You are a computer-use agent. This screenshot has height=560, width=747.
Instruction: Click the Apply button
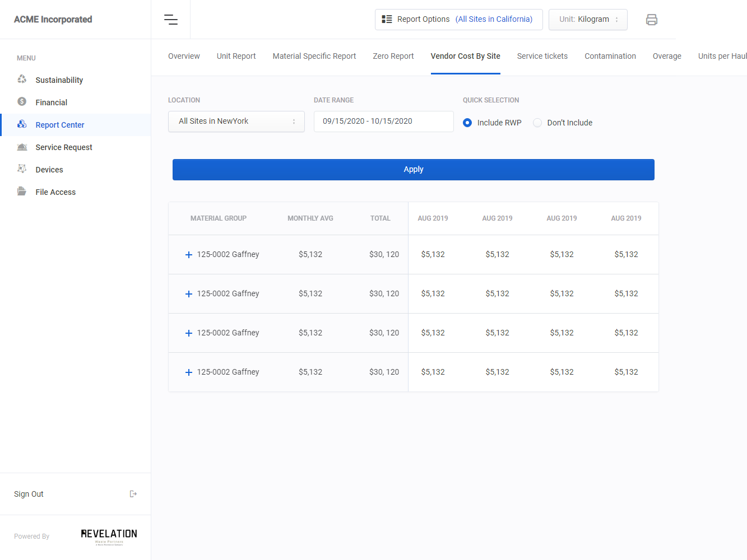pyautogui.click(x=414, y=170)
